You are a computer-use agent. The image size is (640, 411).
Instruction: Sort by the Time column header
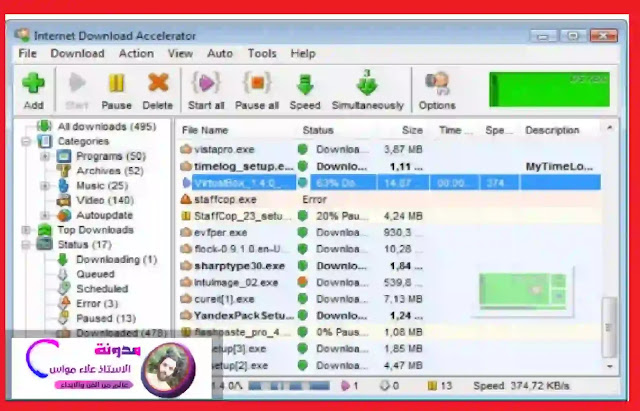pyautogui.click(x=454, y=130)
